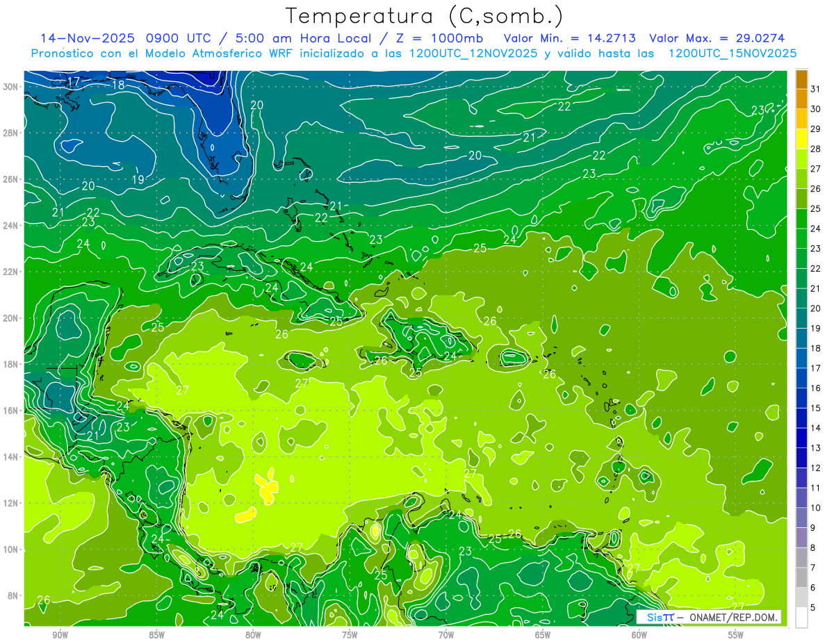This screenshot has width=834, height=644.
Task: Click the teal colorbar segment between 19 and 20
Action: click(x=801, y=319)
